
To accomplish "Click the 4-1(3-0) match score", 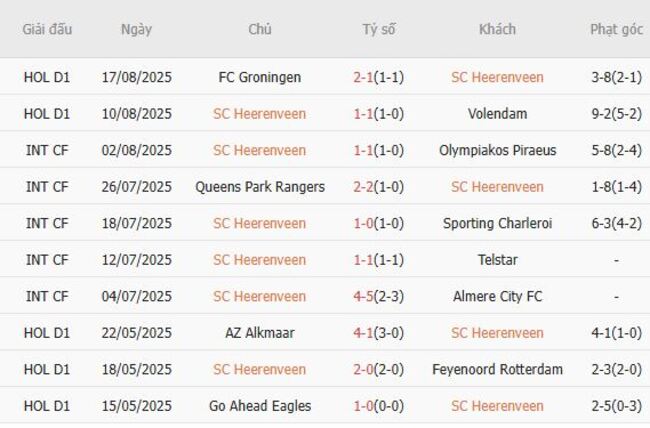I will pyautogui.click(x=379, y=333).
